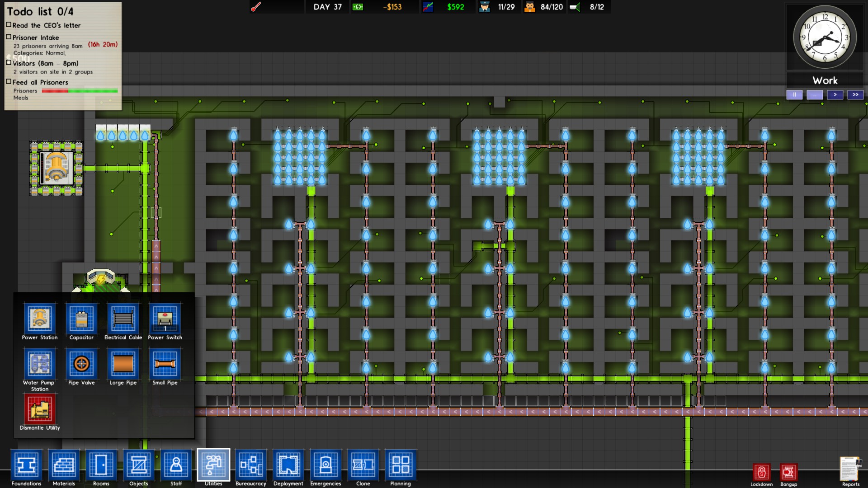Choose the Pipe Valve tool
The height and width of the screenshot is (488, 868).
pos(81,364)
